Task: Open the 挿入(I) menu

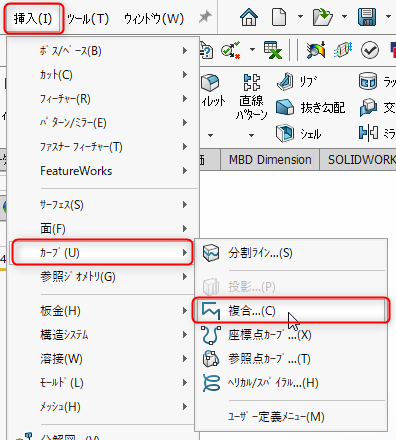Action: click(x=33, y=18)
